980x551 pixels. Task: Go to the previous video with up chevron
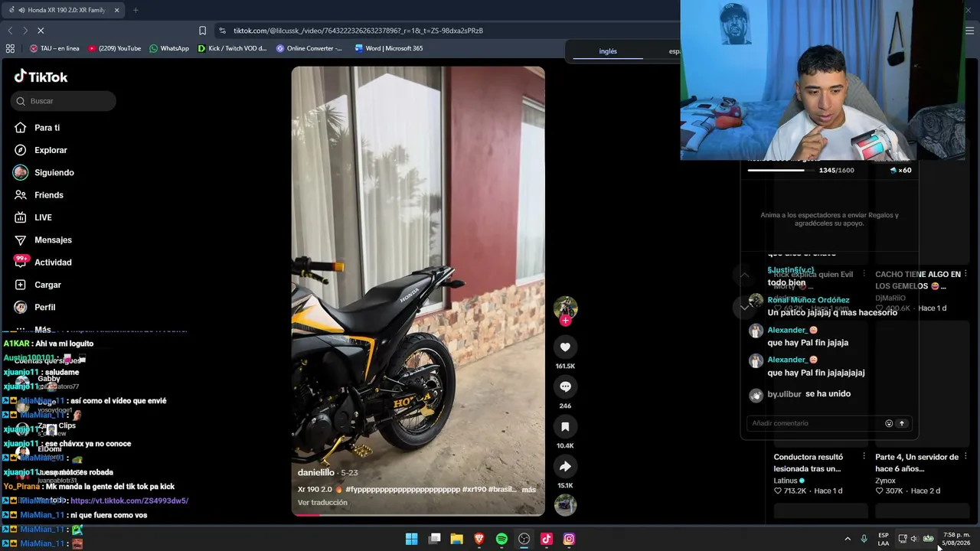tap(744, 275)
